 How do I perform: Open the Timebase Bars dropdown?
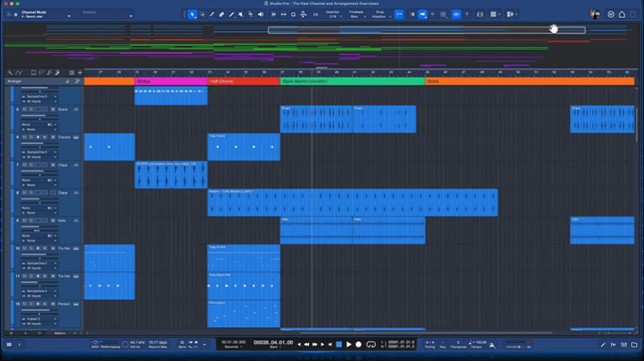pyautogui.click(x=356, y=16)
